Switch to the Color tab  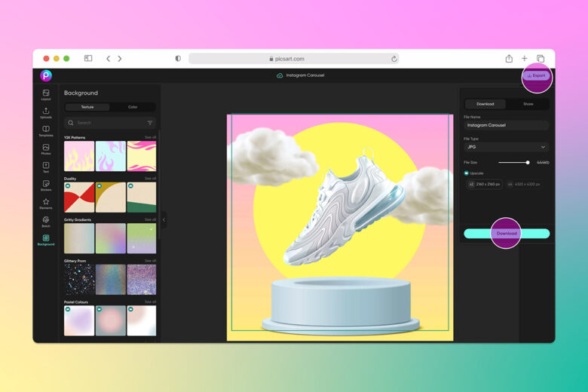tap(133, 107)
